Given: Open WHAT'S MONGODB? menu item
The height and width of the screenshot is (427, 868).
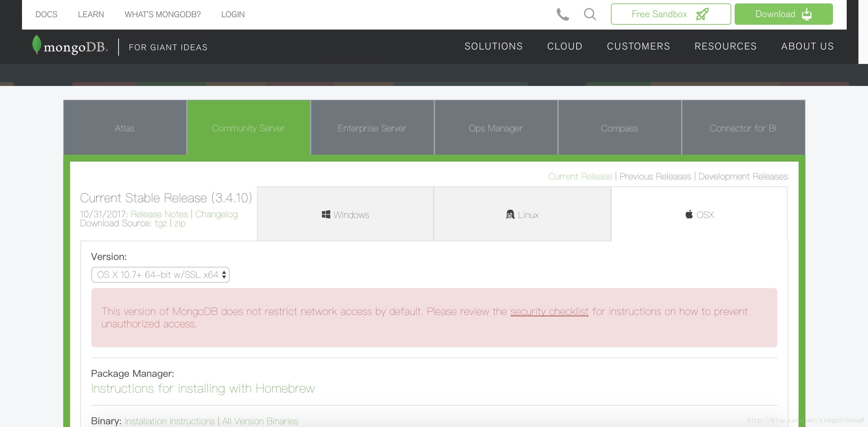Looking at the screenshot, I should (x=163, y=14).
